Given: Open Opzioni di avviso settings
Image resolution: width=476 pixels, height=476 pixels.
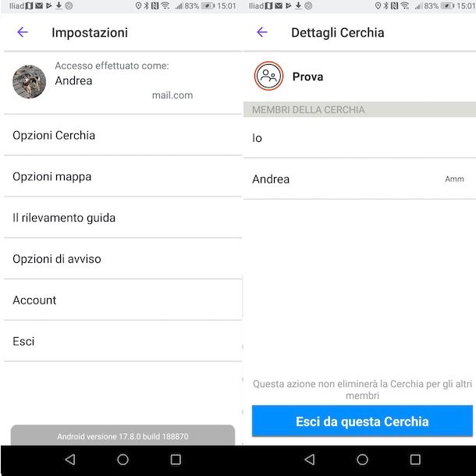Looking at the screenshot, I should point(123,259).
